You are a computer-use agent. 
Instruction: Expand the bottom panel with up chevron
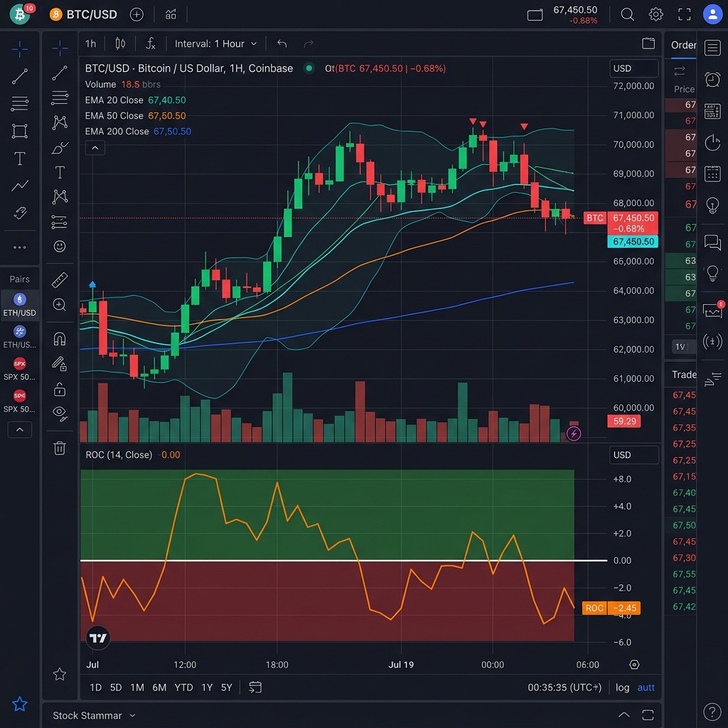[624, 714]
